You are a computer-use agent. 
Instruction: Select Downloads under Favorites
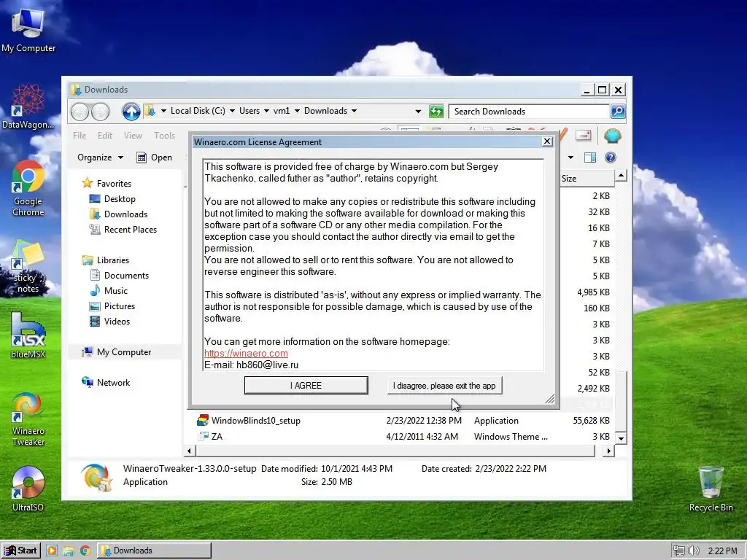(x=119, y=214)
